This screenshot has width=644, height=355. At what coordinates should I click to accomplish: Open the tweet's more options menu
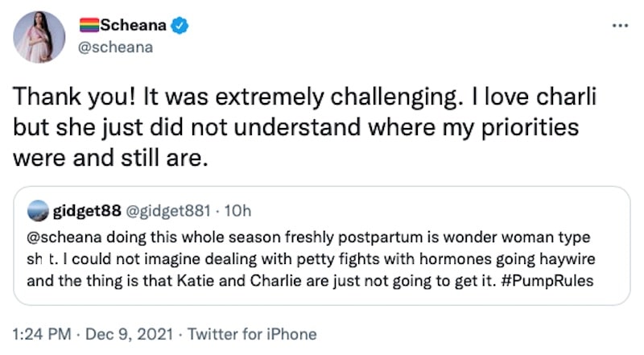coord(619,26)
